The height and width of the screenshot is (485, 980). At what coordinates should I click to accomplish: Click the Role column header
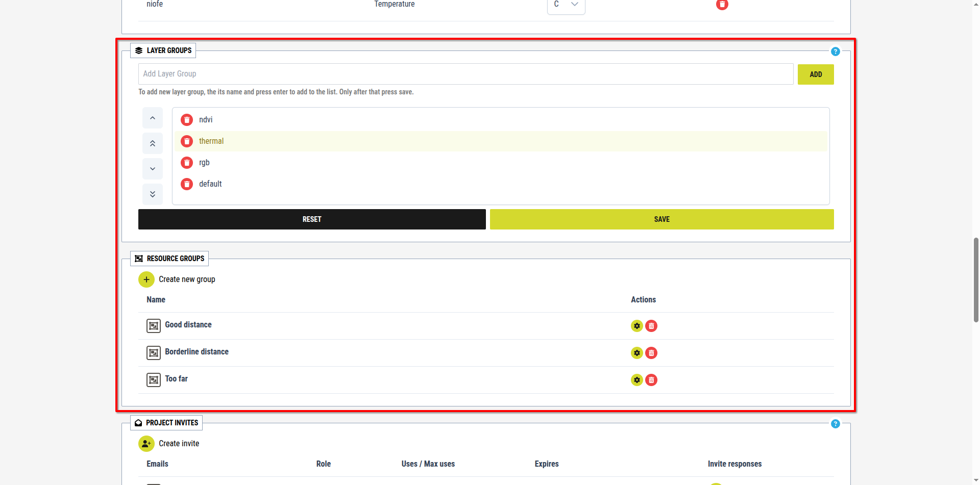[x=323, y=464]
